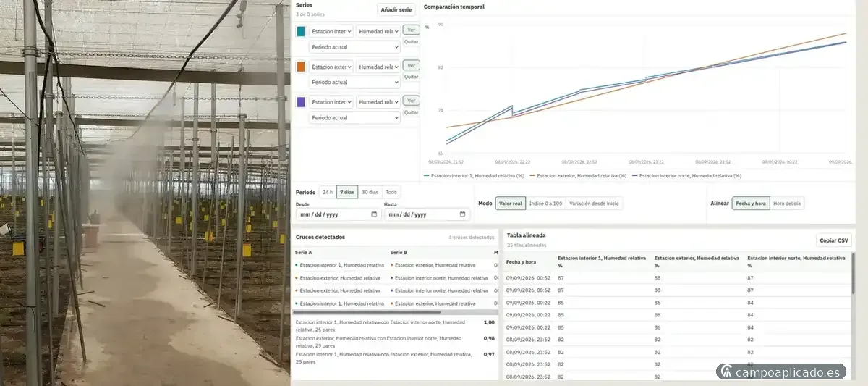Toggle Ver for the purple third series
Viewport: 868px width, 386px height.
[411, 101]
